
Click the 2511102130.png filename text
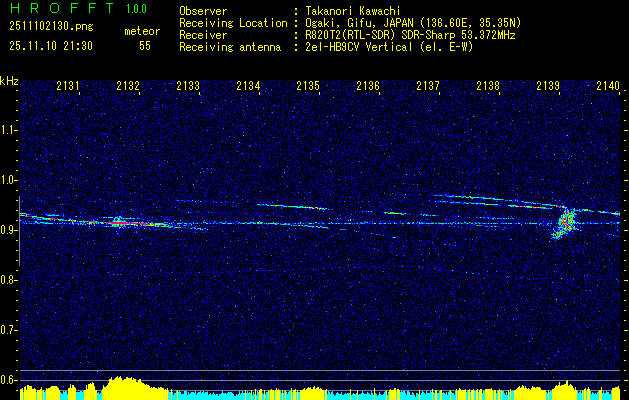(51, 27)
